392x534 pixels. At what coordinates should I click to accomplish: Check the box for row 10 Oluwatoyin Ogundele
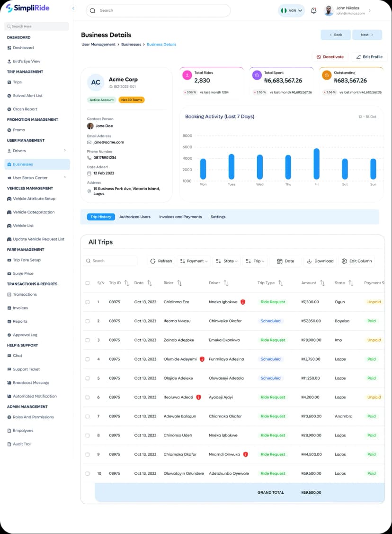pyautogui.click(x=88, y=474)
